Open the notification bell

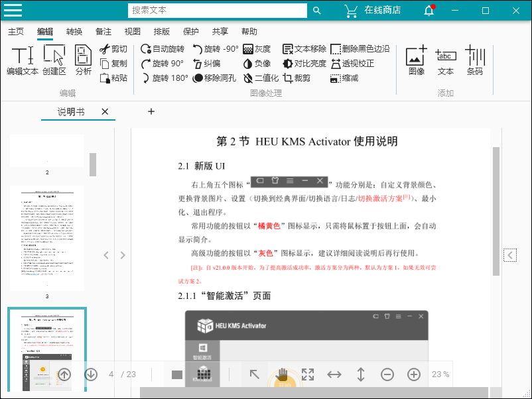(429, 11)
